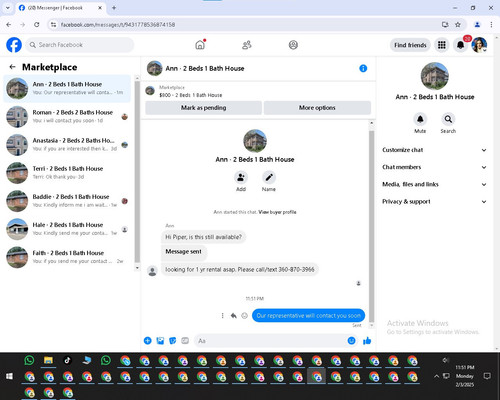Click the listing thumbnail in Marketplace banner
This screenshot has width=500, height=400.
(x=150, y=91)
